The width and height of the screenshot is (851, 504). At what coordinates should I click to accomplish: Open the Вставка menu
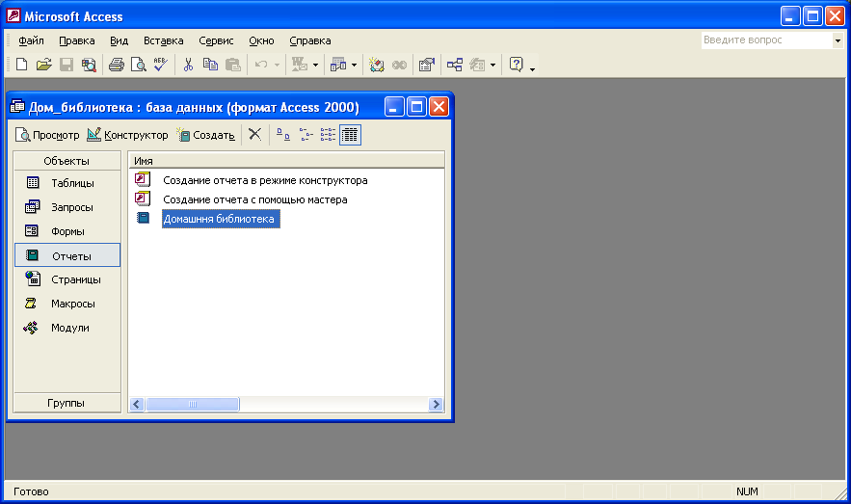point(164,40)
